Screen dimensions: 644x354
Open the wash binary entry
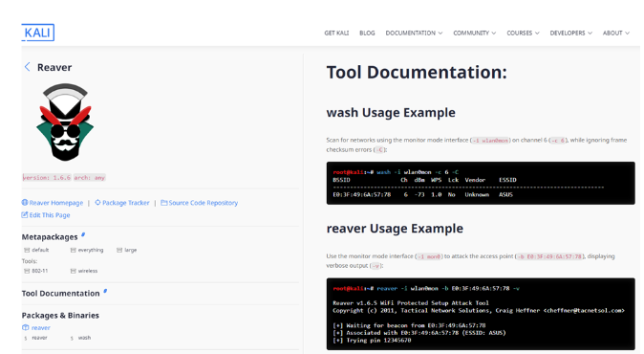[x=84, y=338]
